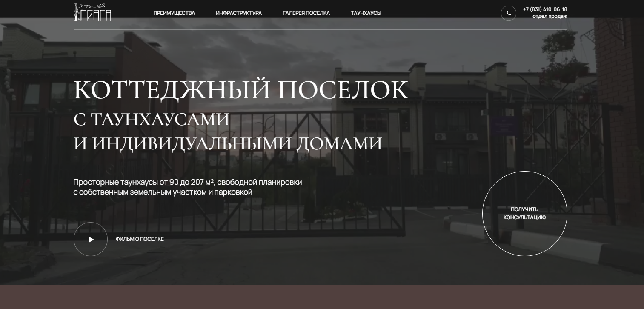Click the Прага logo

coord(92,11)
